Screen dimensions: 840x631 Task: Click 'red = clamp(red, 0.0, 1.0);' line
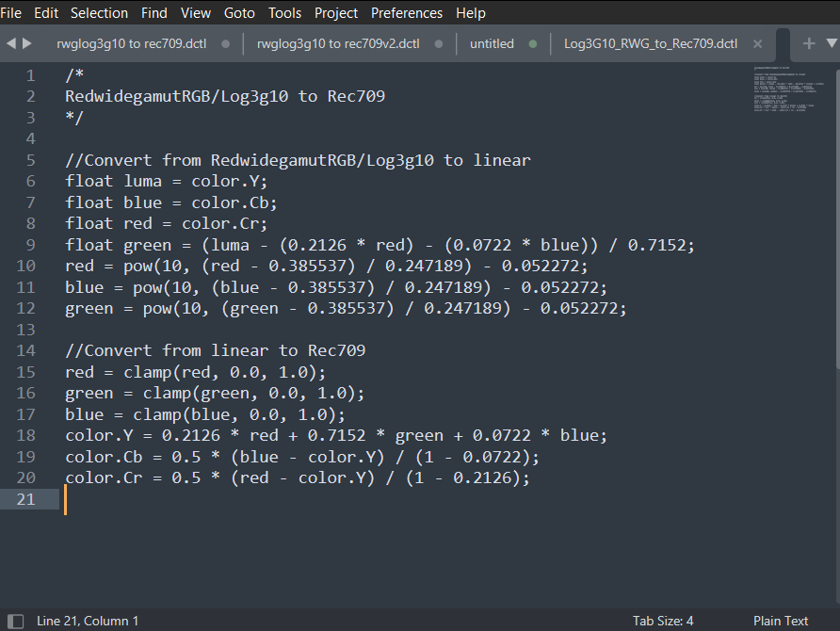point(195,372)
